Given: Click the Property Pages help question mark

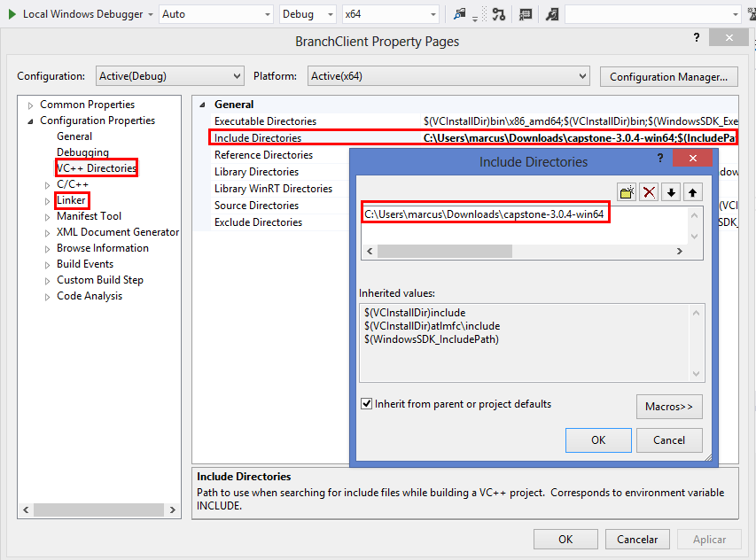Looking at the screenshot, I should coord(697,37).
